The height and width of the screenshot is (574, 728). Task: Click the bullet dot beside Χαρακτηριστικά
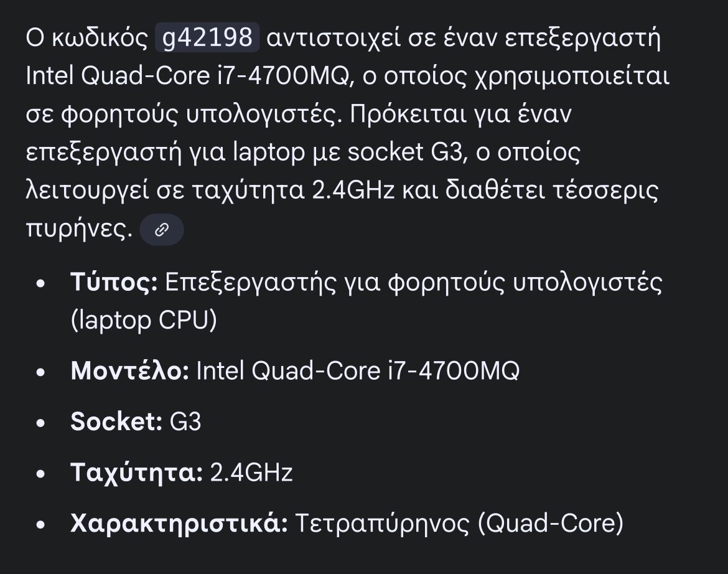point(41,524)
